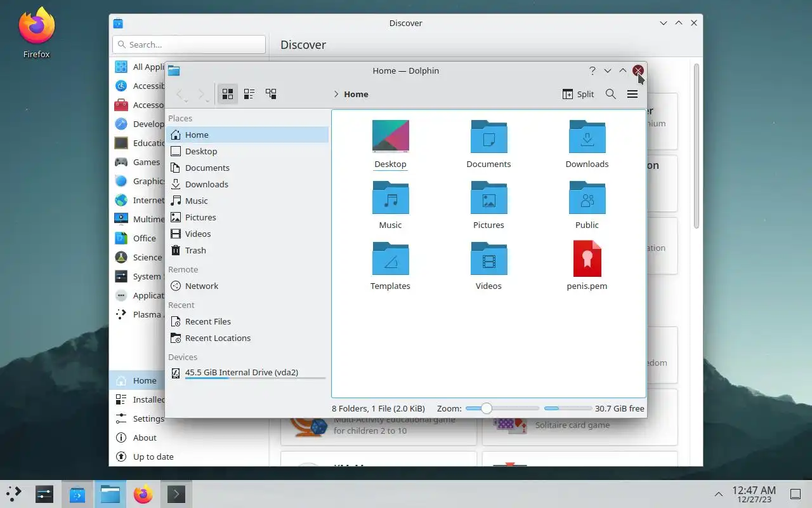The image size is (812, 508).
Task: Click the All Applications category icon in Discover
Action: [x=121, y=67]
